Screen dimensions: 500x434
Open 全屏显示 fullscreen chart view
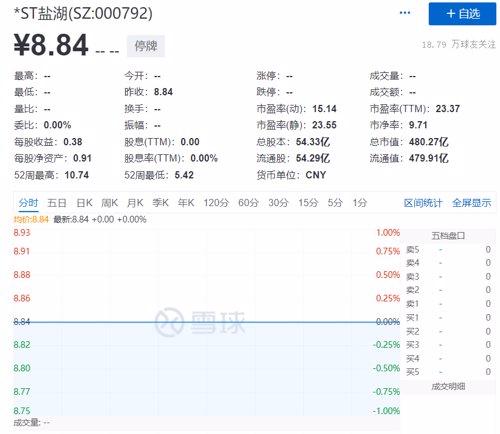click(471, 203)
